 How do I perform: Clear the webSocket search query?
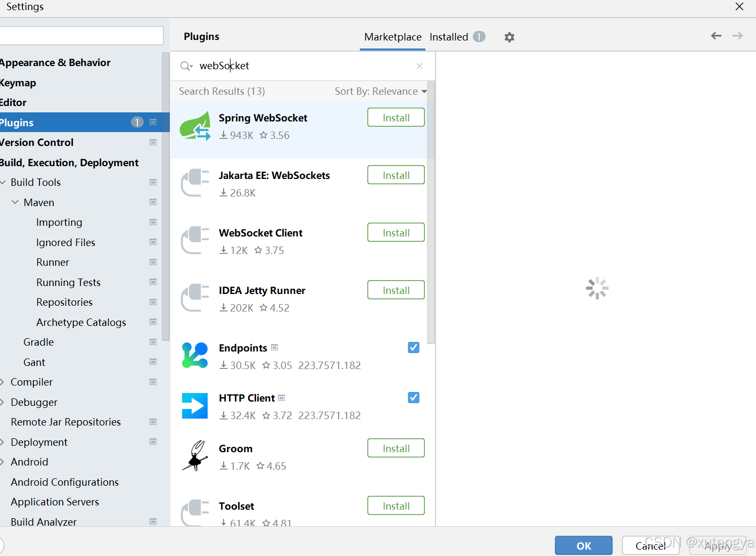(x=420, y=66)
